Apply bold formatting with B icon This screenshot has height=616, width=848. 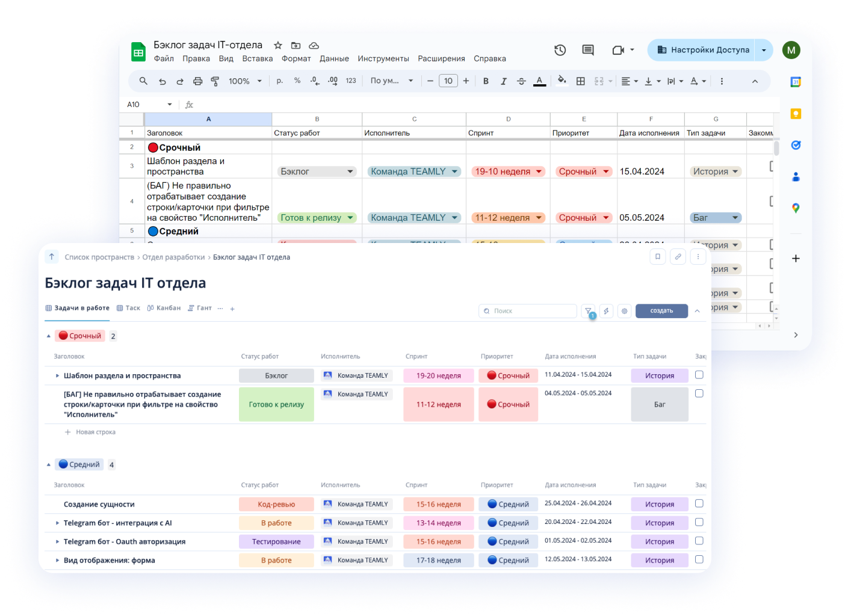(486, 81)
